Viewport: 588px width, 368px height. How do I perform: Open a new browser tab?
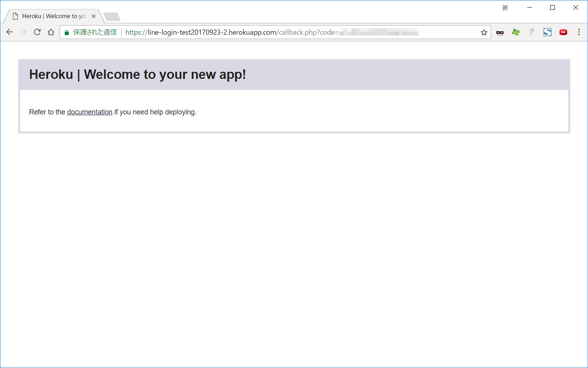tap(112, 17)
